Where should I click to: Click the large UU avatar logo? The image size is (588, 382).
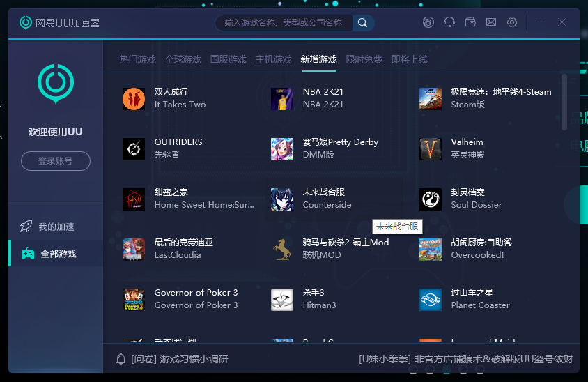56,84
